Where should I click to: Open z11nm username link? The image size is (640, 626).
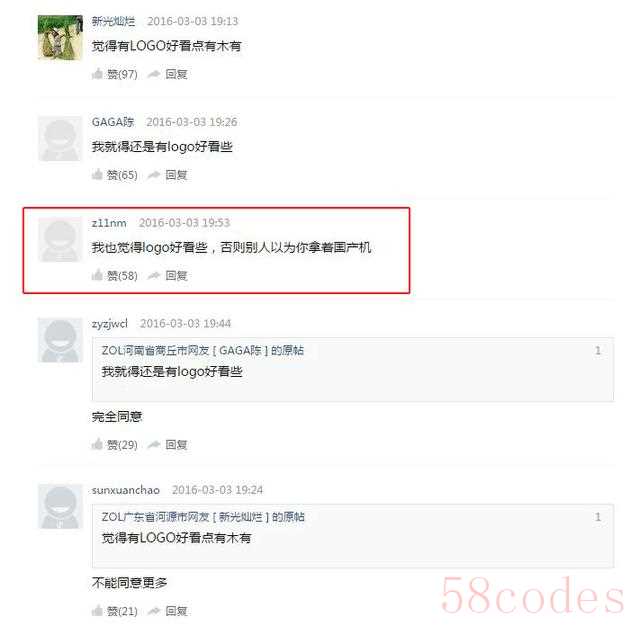(x=109, y=223)
